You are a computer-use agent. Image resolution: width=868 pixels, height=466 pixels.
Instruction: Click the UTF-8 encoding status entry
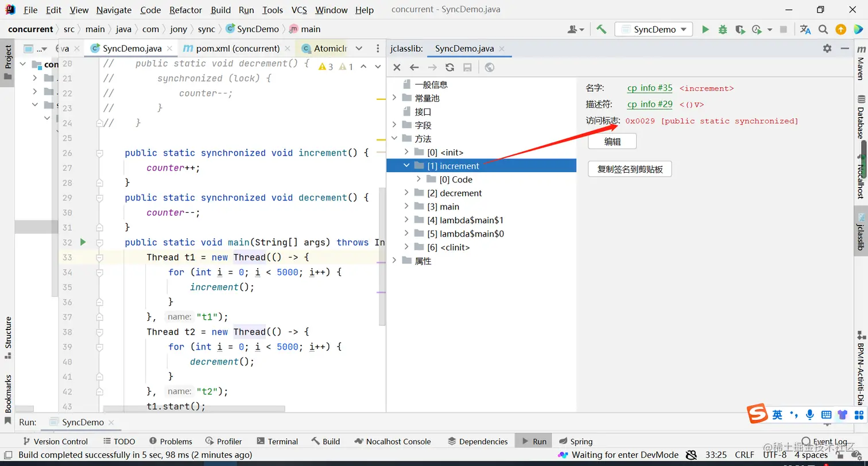[775, 455]
